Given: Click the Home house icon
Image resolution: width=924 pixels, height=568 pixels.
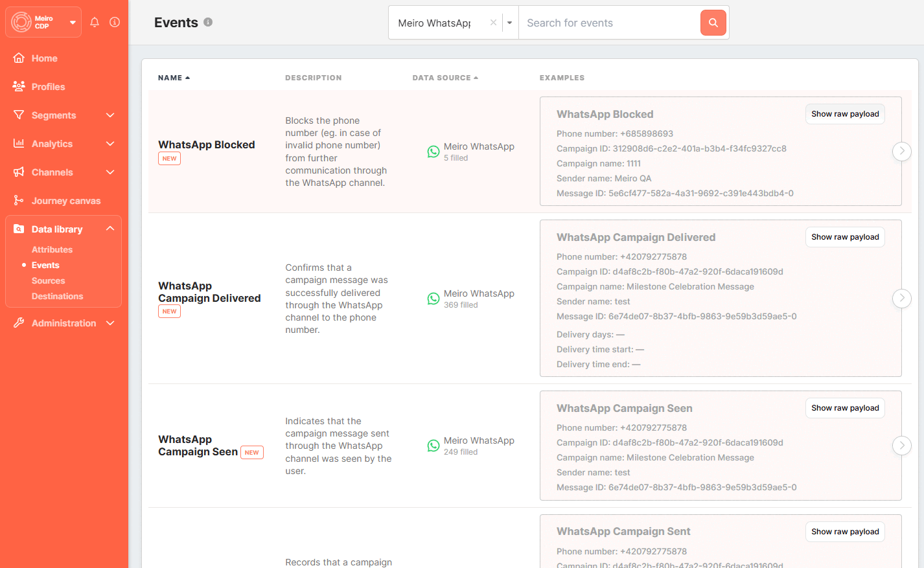Looking at the screenshot, I should point(19,58).
